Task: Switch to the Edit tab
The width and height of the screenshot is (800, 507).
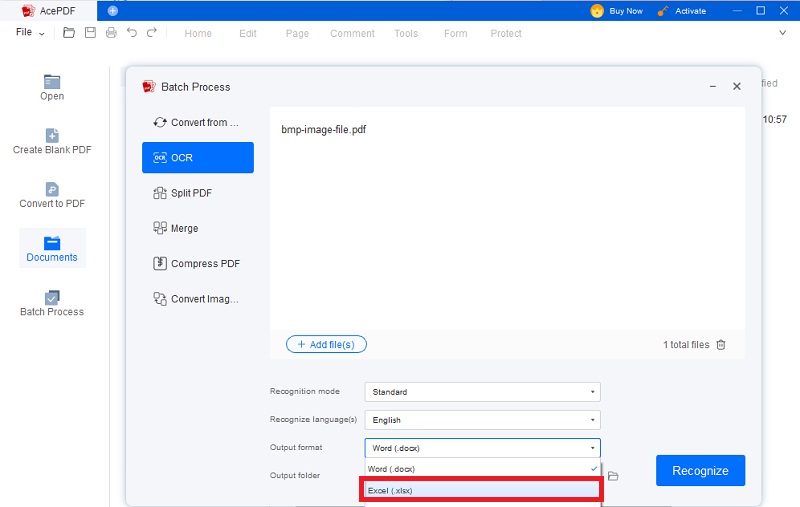Action: click(248, 34)
